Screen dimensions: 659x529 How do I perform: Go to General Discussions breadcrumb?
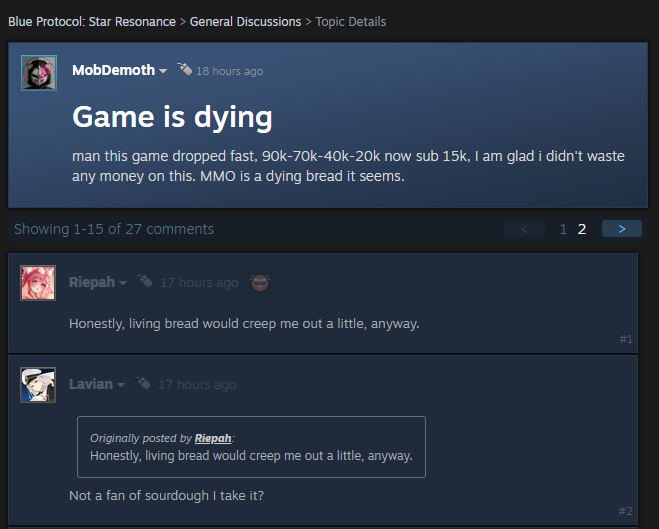245,21
